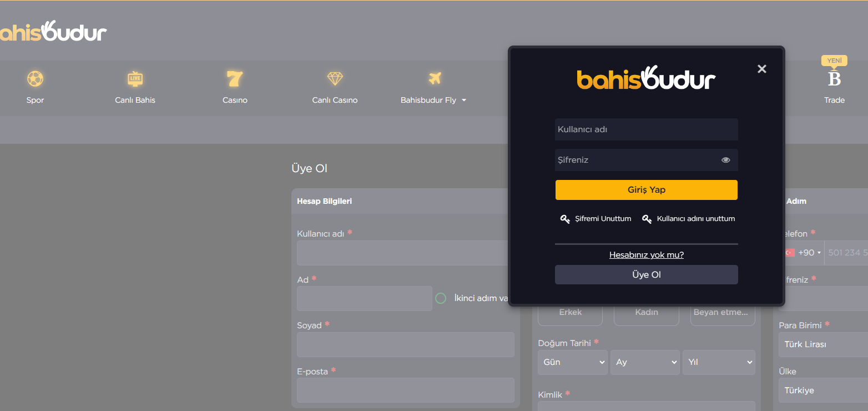Choose Kadın gender option

point(646,313)
